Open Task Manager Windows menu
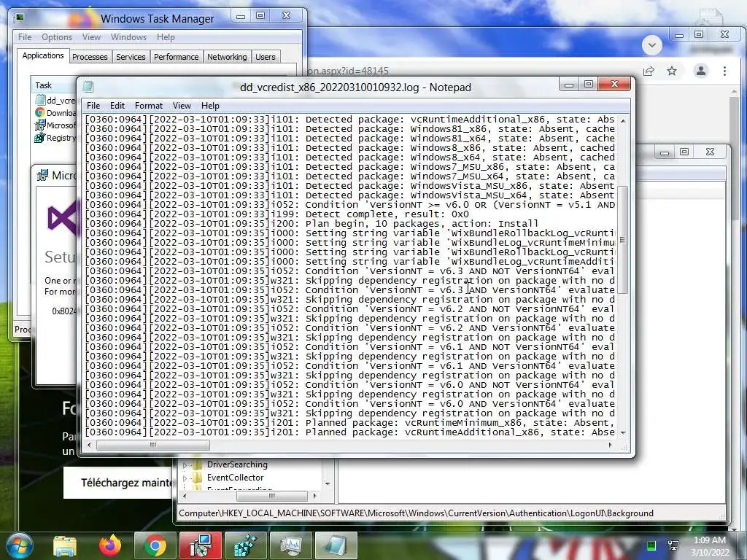The height and width of the screenshot is (560, 747). pos(128,37)
